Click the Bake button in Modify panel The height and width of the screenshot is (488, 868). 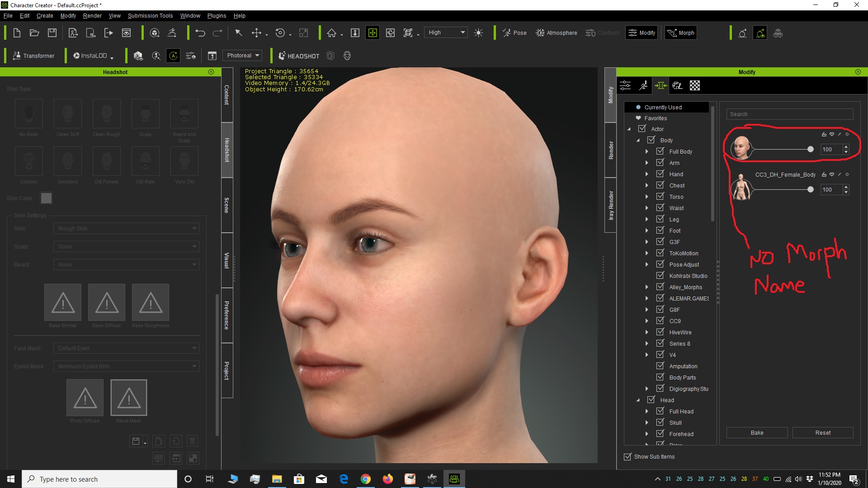click(x=756, y=432)
